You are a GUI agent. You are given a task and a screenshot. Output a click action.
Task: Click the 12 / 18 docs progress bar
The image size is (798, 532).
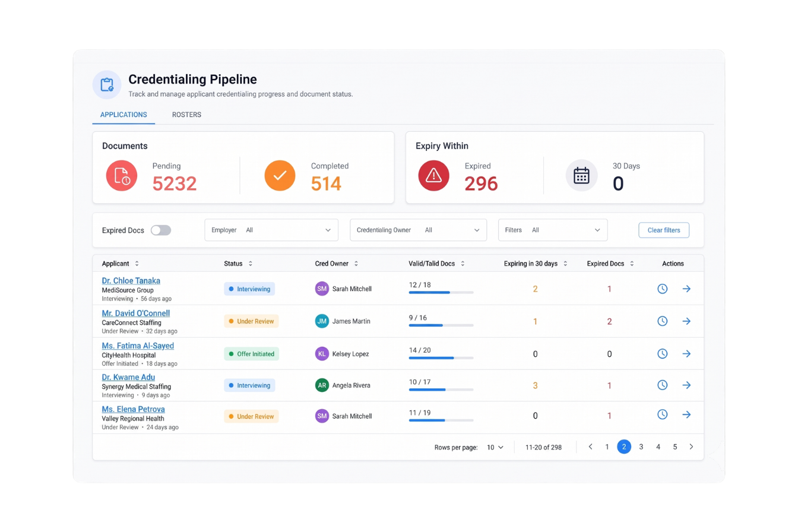coord(441,293)
